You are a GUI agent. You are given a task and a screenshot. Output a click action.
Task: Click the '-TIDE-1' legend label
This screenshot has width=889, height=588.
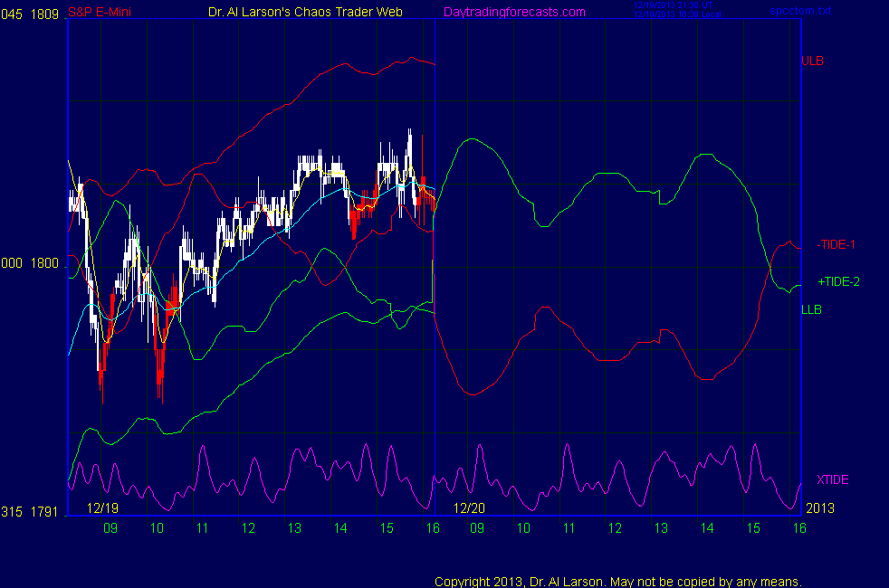click(x=836, y=245)
